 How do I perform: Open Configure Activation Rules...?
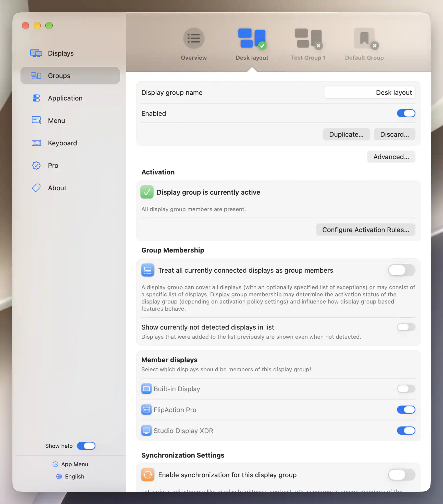(366, 230)
